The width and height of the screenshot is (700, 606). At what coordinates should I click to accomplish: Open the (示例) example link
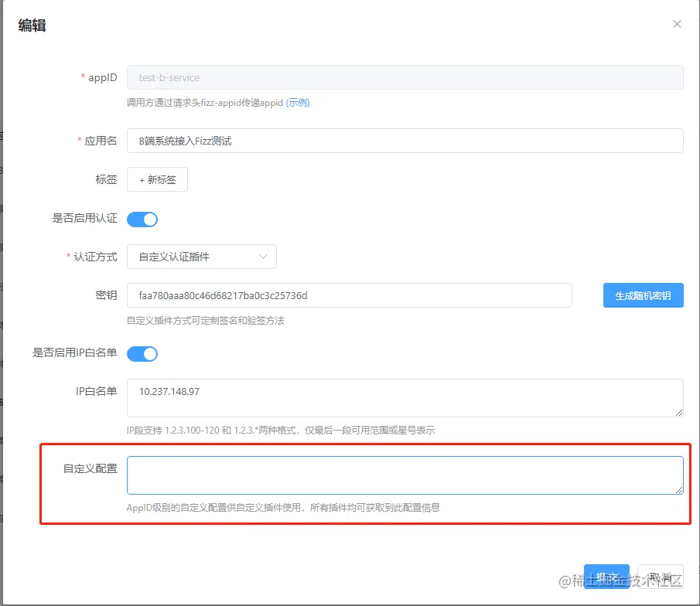tap(298, 101)
